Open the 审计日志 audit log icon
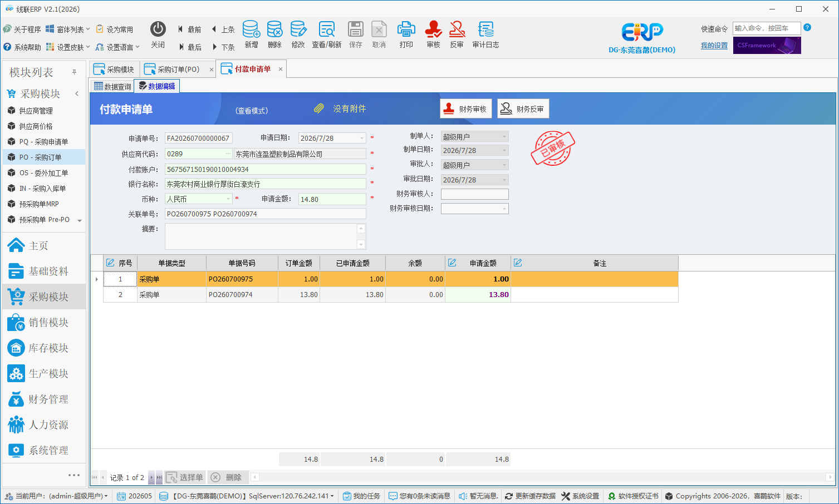The width and height of the screenshot is (839, 504). click(x=485, y=34)
